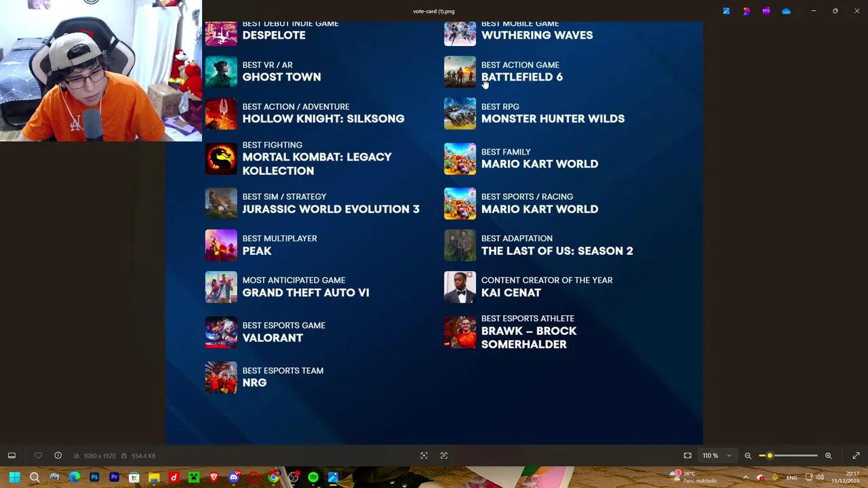This screenshot has width=868, height=488.
Task: Click 'MARIO KART WORLD' under Best Sports / Racing
Action: pyautogui.click(x=540, y=209)
